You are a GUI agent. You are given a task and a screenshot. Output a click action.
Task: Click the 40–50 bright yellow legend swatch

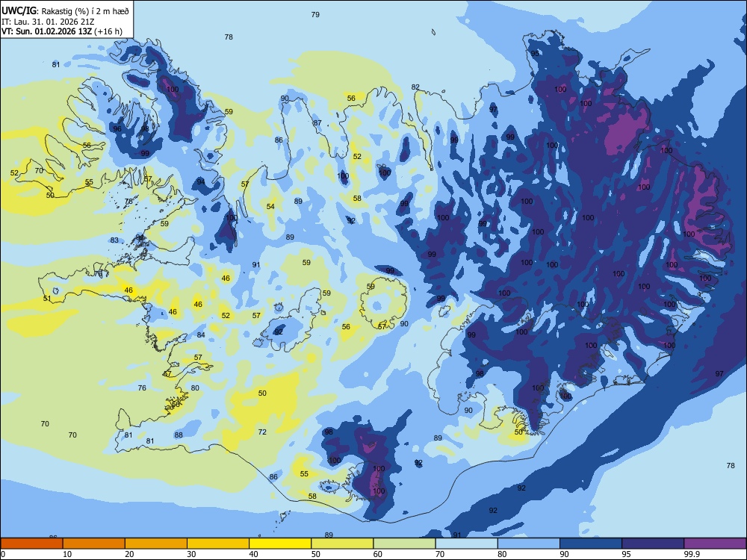pos(280,544)
